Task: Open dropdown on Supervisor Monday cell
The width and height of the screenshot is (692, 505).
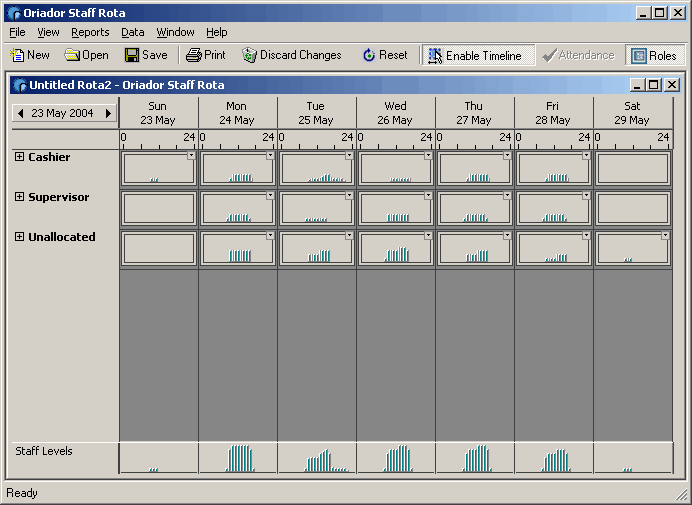Action: point(270,196)
